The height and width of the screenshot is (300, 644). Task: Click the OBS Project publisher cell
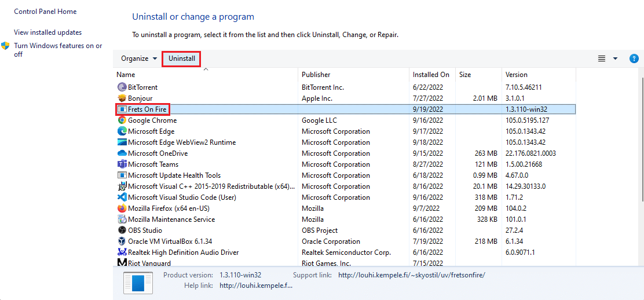[320, 231]
